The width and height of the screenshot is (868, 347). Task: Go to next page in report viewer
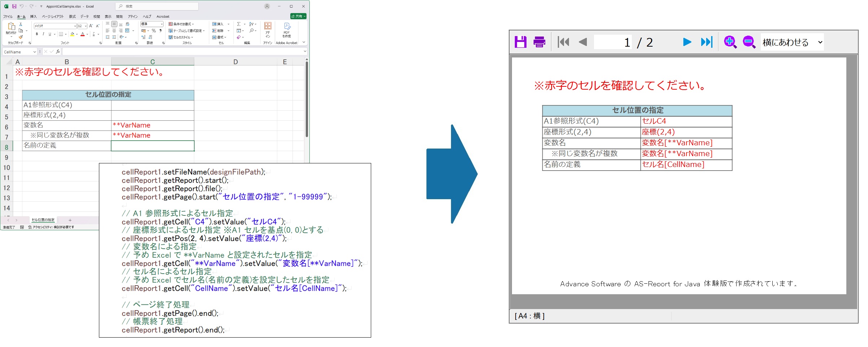click(687, 42)
